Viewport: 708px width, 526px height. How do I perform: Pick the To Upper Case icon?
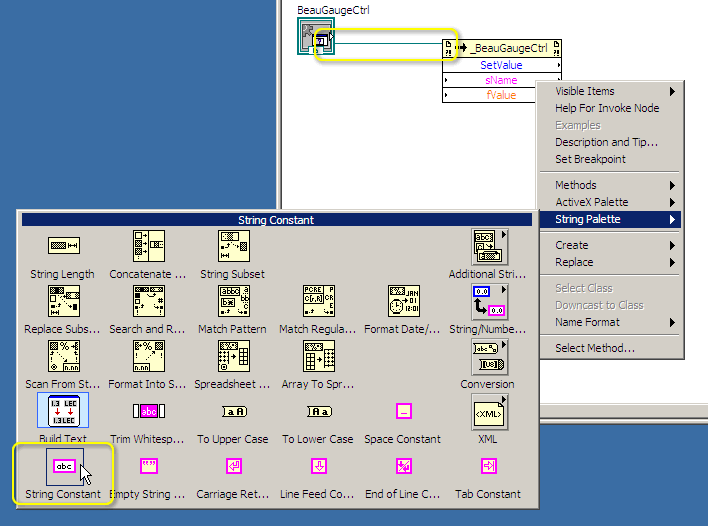pyautogui.click(x=234, y=411)
